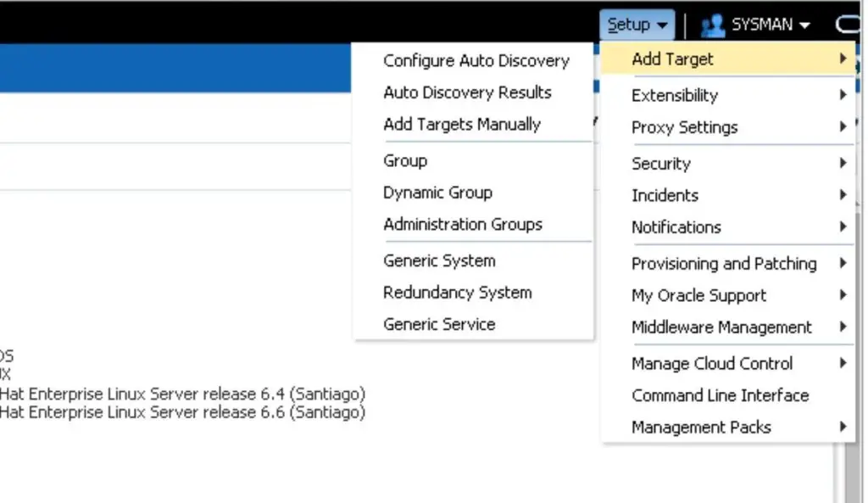This screenshot has width=868, height=503.
Task: Click the arrow icon beside Extensibility
Action: (842, 95)
